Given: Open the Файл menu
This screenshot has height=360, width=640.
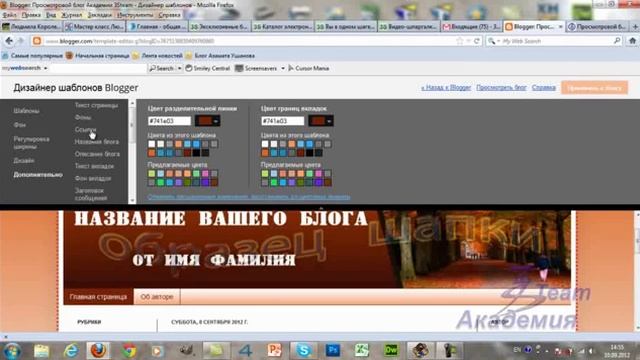Looking at the screenshot, I should click(9, 15).
